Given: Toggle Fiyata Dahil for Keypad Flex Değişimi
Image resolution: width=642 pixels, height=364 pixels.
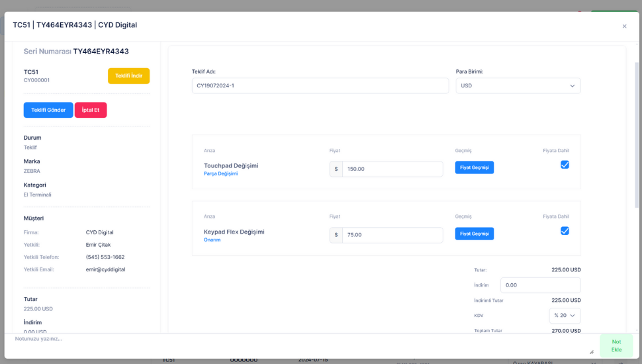Looking at the screenshot, I should (565, 231).
